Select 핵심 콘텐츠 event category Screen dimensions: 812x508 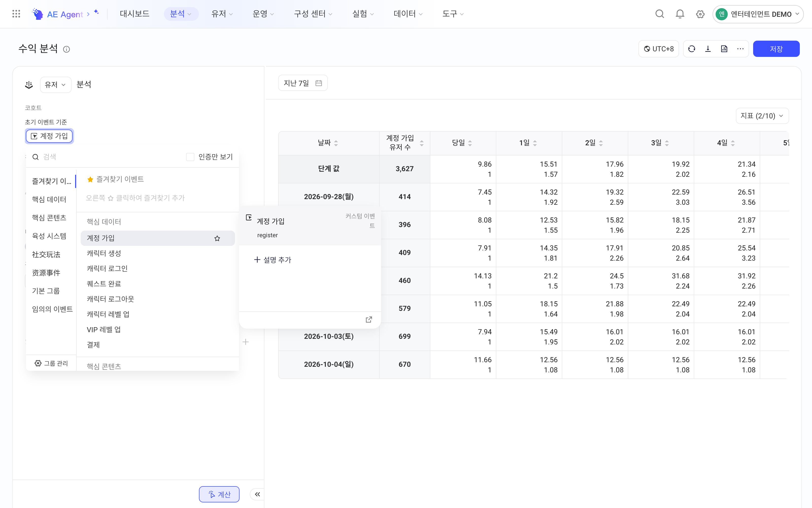click(49, 218)
